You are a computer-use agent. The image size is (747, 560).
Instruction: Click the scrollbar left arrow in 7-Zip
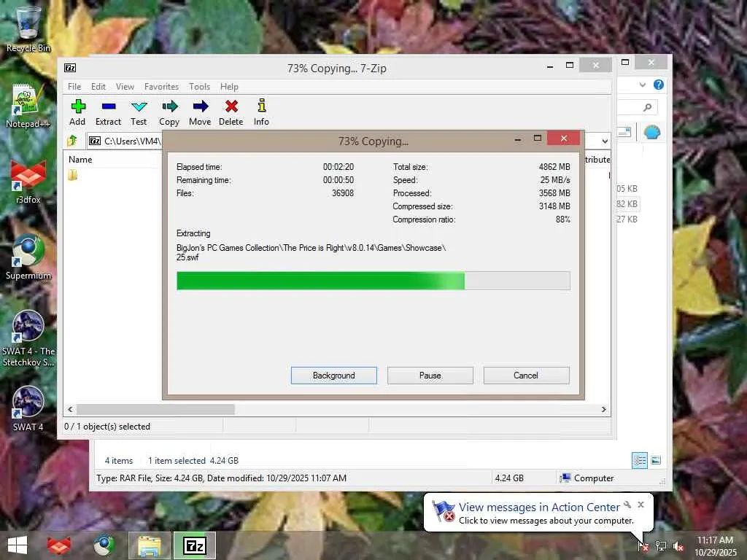pos(70,410)
